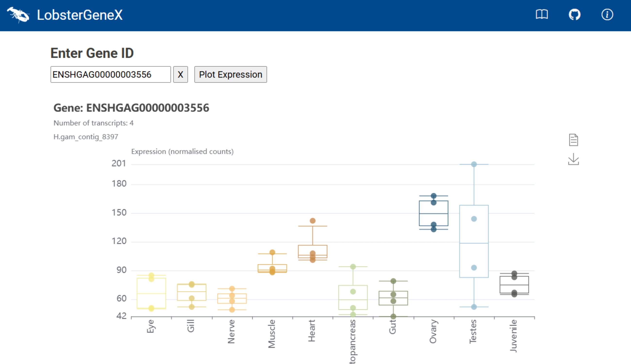Click the 'Nerve' axis label

231,331
